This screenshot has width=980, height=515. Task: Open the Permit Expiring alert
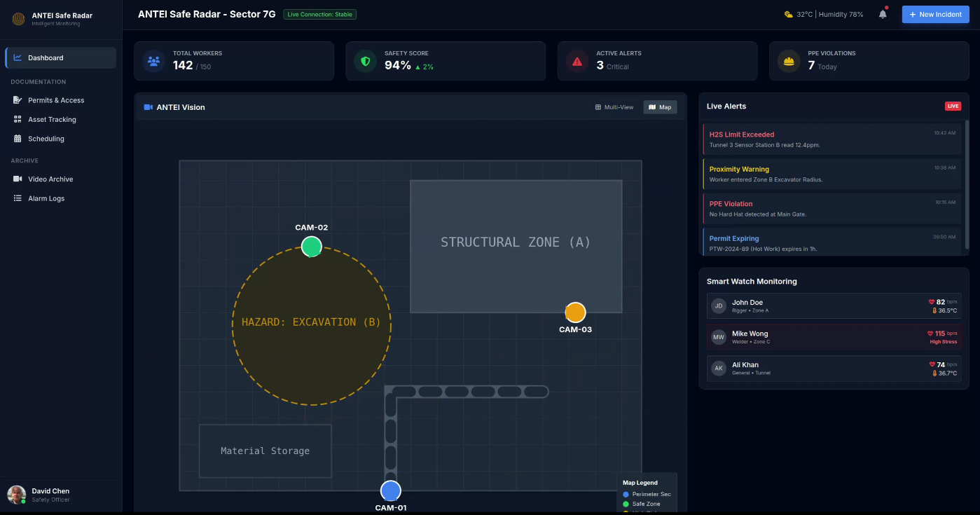point(832,242)
